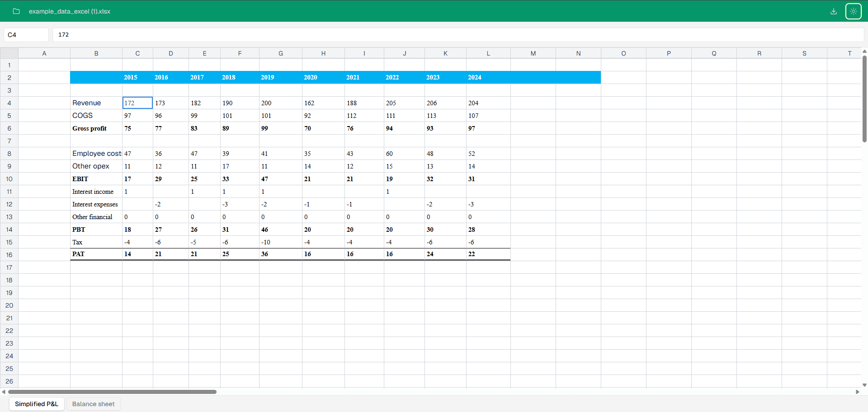Click the scroll right arrow
Viewport: 868px width, 412px height.
857,392
